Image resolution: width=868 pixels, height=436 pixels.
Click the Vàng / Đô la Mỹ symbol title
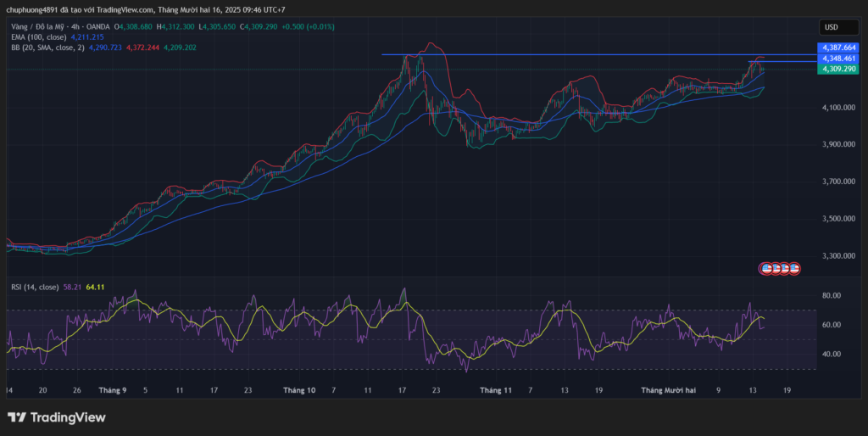(x=37, y=27)
